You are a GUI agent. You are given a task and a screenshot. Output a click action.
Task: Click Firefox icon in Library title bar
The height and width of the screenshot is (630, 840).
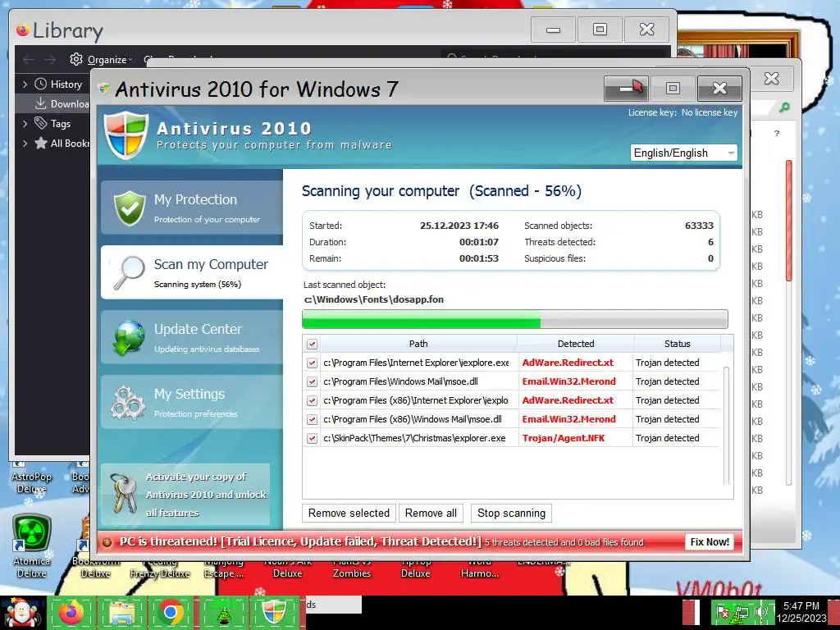22,30
